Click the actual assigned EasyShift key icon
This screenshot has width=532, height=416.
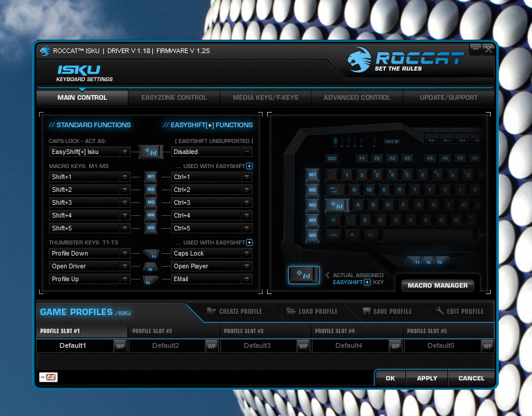304,275
